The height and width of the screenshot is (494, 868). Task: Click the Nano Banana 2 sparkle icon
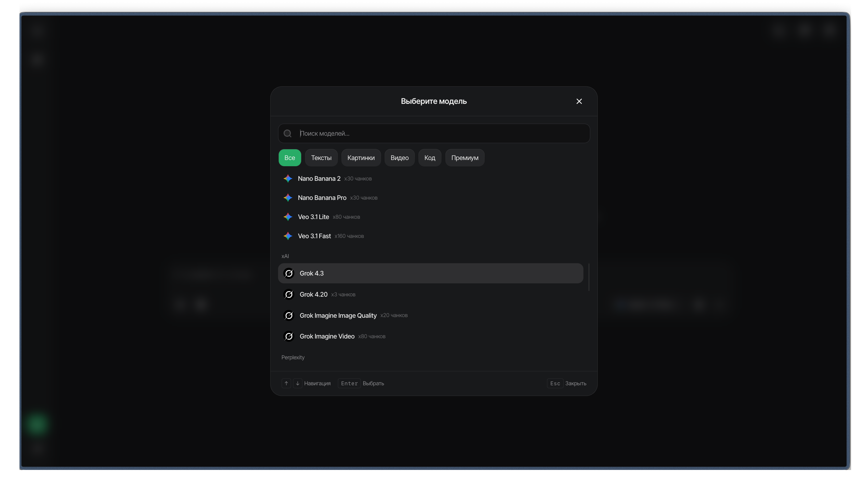[x=287, y=179]
